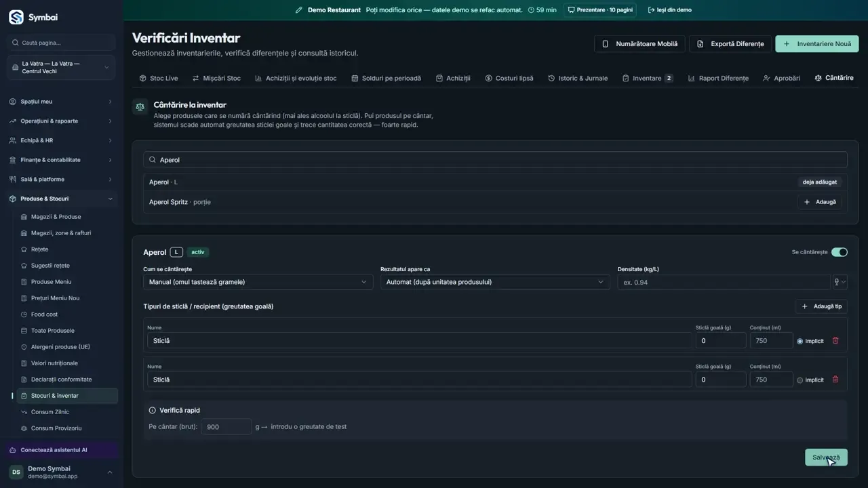Click the Exportă Diferențe button
The image size is (868, 488).
[x=730, y=44]
